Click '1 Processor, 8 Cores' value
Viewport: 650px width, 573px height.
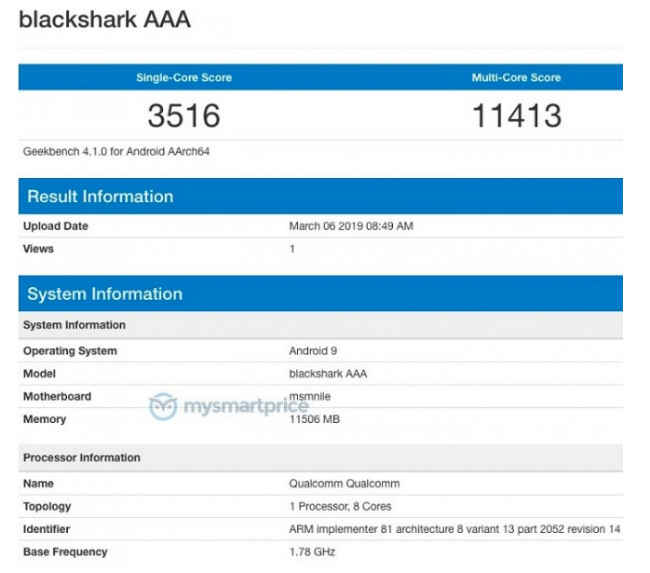(340, 506)
